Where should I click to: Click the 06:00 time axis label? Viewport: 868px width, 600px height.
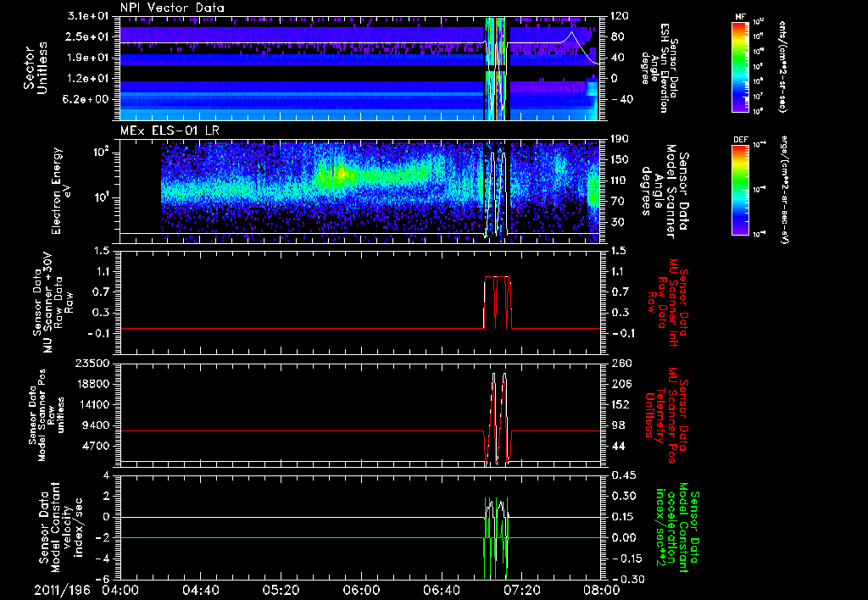pyautogui.click(x=361, y=590)
